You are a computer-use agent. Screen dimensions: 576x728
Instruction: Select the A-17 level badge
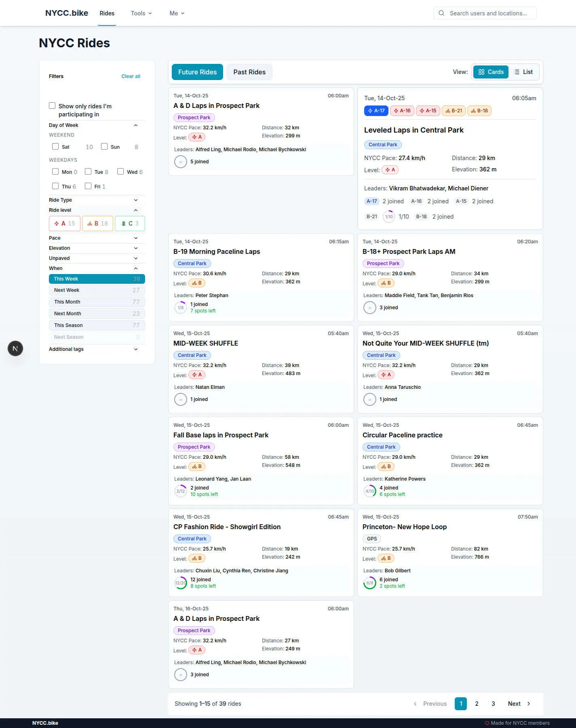click(x=376, y=111)
